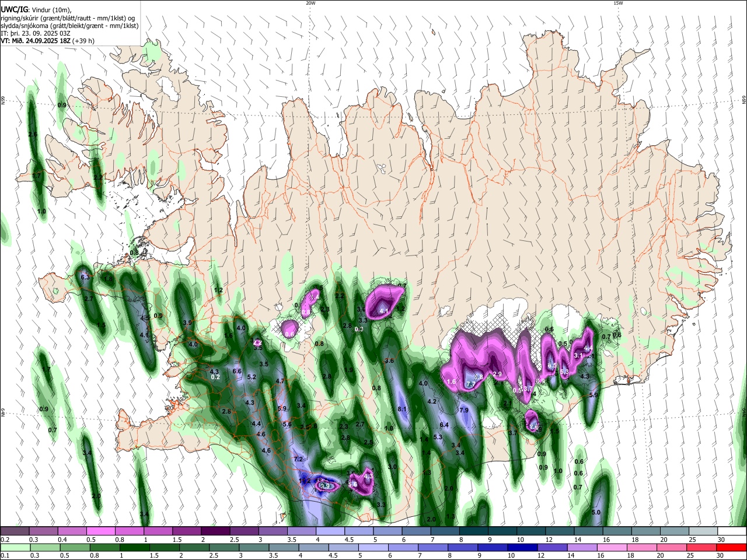This screenshot has width=747, height=560.
Task: Click the "4.7" precipitation value on the map
Action: click(280, 381)
